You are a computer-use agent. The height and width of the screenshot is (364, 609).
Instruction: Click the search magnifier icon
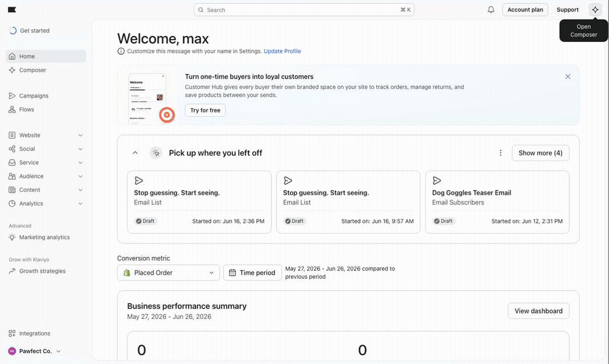[201, 10]
